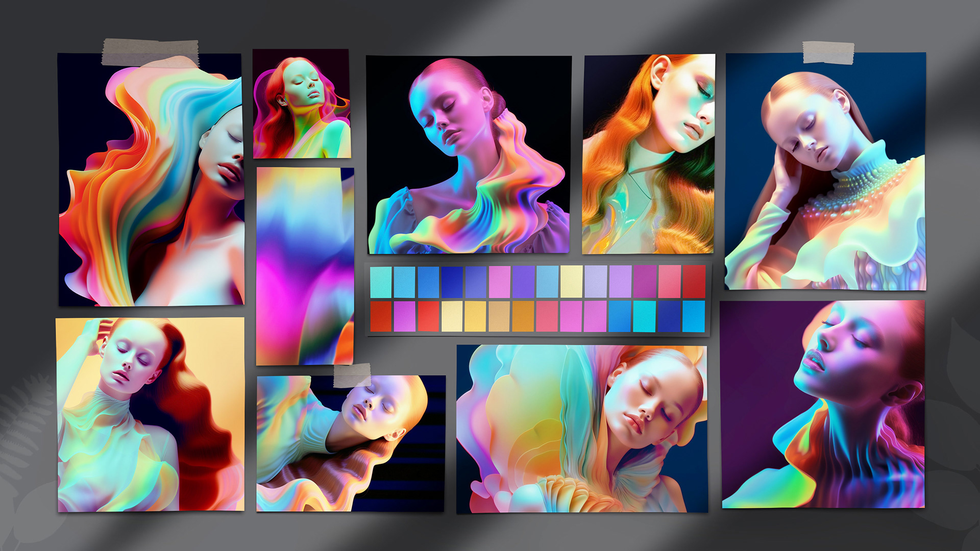Pick the sky blue swatch ending the bottom row
The width and height of the screenshot is (980, 551).
pyautogui.click(x=694, y=316)
